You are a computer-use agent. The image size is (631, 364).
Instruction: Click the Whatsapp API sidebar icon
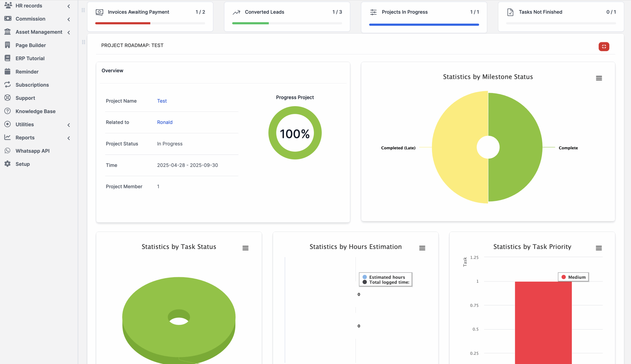click(x=7, y=151)
